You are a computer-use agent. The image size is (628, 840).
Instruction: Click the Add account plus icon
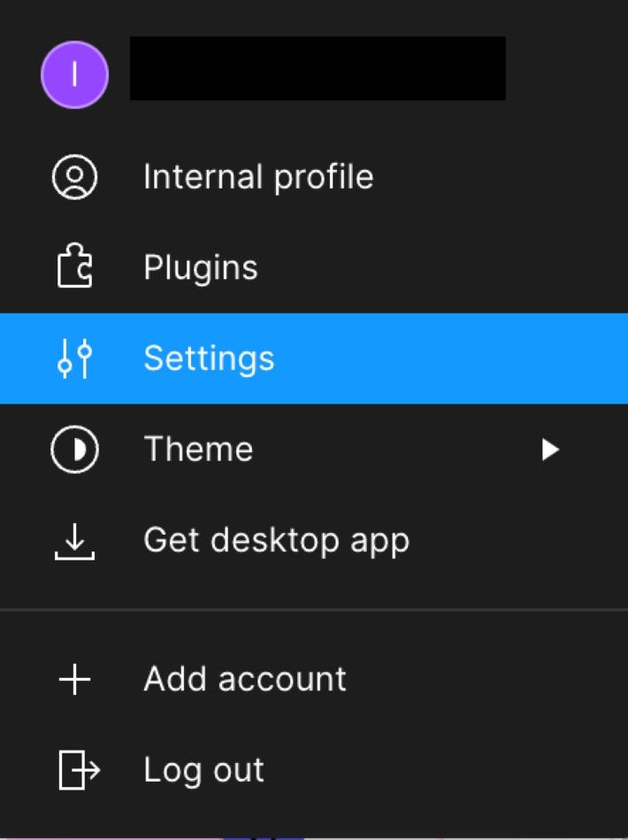(74, 680)
